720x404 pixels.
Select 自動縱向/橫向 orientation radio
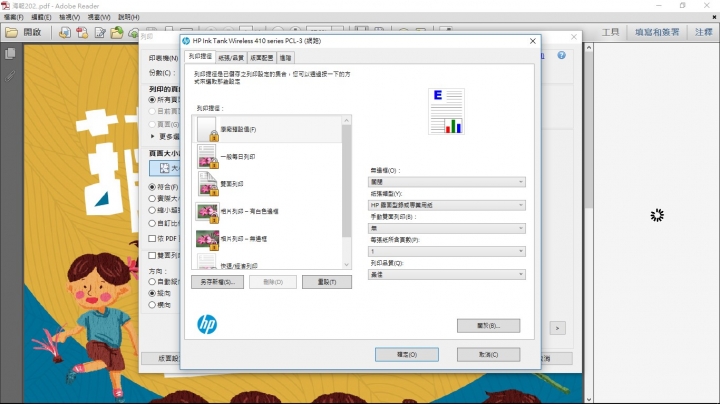[152, 281]
